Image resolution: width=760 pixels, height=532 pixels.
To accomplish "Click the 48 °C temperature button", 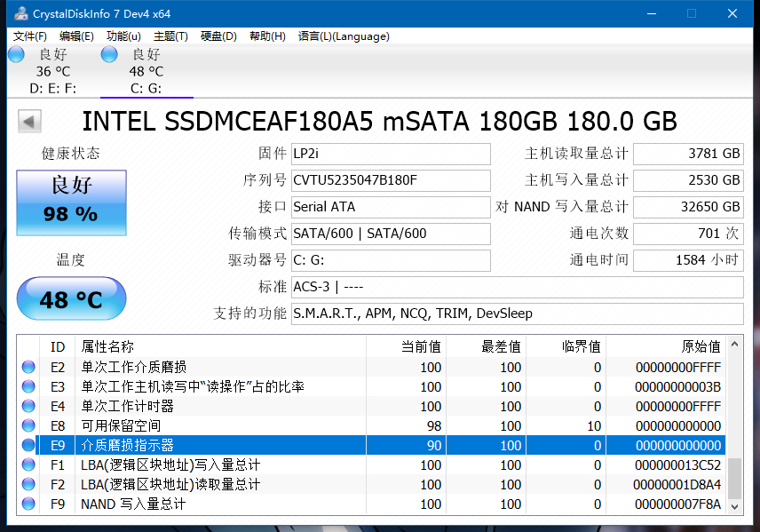I will (x=71, y=298).
